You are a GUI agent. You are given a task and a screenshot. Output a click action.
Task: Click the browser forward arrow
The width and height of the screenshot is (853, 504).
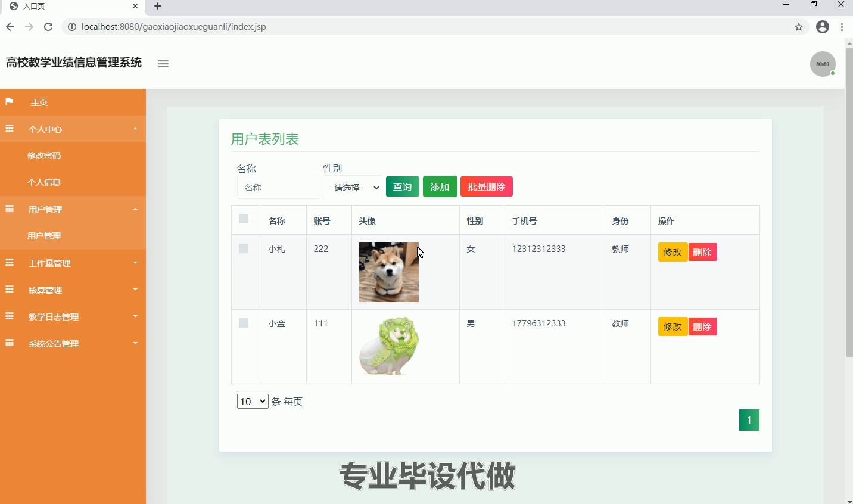click(x=29, y=27)
